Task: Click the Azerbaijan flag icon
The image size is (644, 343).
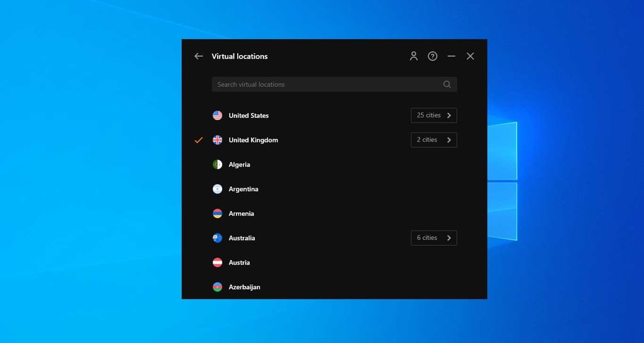Action: point(217,287)
